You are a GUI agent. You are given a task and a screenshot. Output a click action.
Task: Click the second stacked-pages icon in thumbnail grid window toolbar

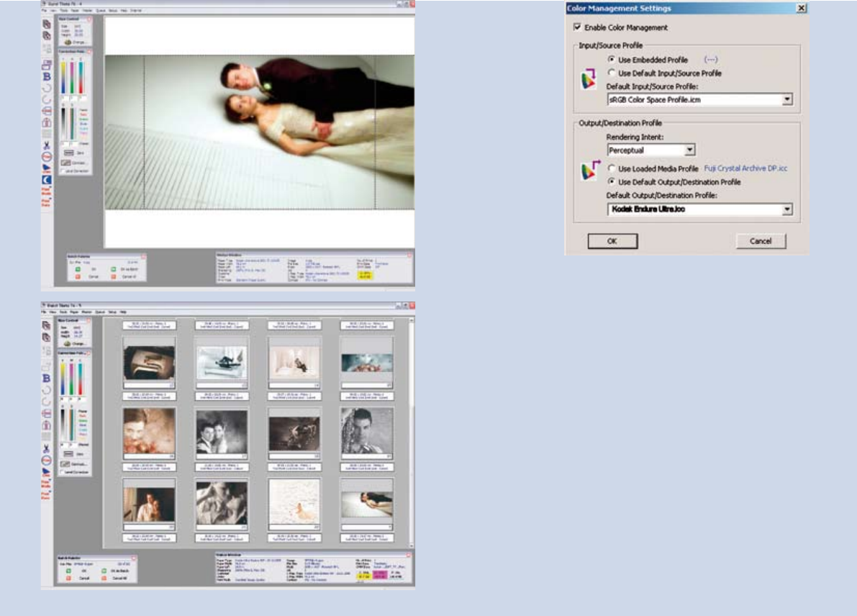tap(47, 338)
